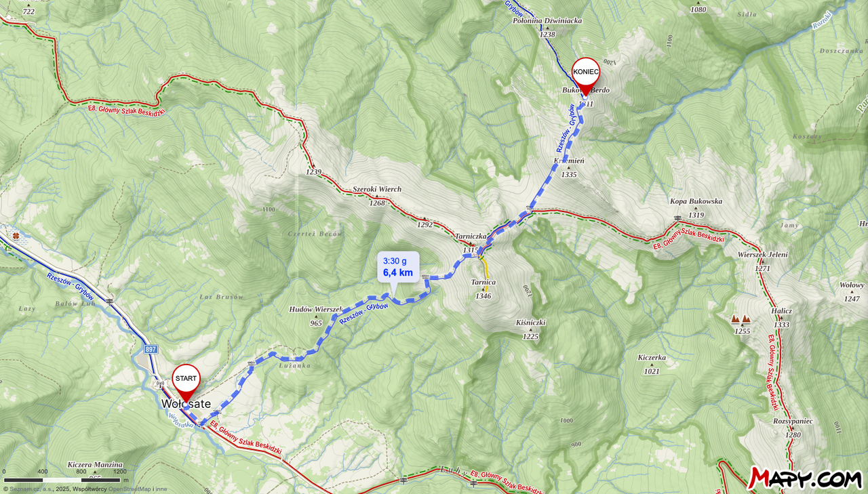This screenshot has width=868, height=494.
Task: Click the nature reserve icon at left edge
Action: tap(15, 236)
